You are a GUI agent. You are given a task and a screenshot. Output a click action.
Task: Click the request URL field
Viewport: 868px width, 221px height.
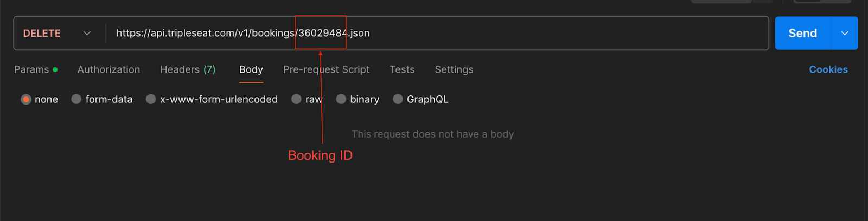pos(437,33)
